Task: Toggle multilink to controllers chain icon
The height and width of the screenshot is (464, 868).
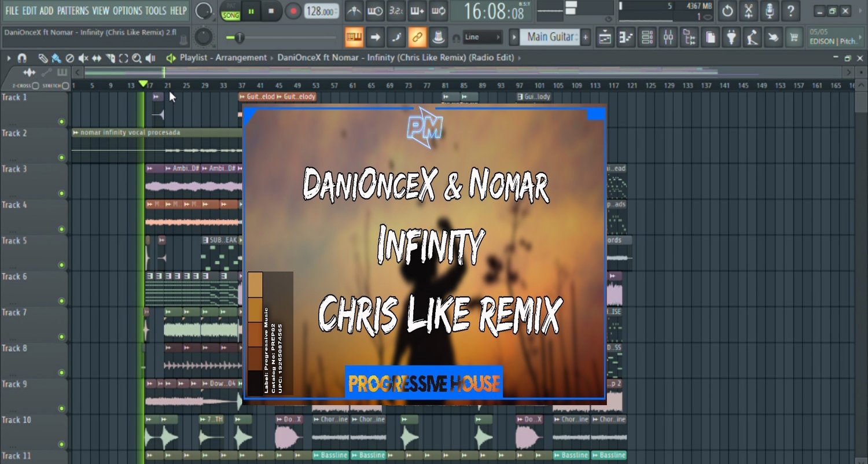Action: pyautogui.click(x=417, y=37)
